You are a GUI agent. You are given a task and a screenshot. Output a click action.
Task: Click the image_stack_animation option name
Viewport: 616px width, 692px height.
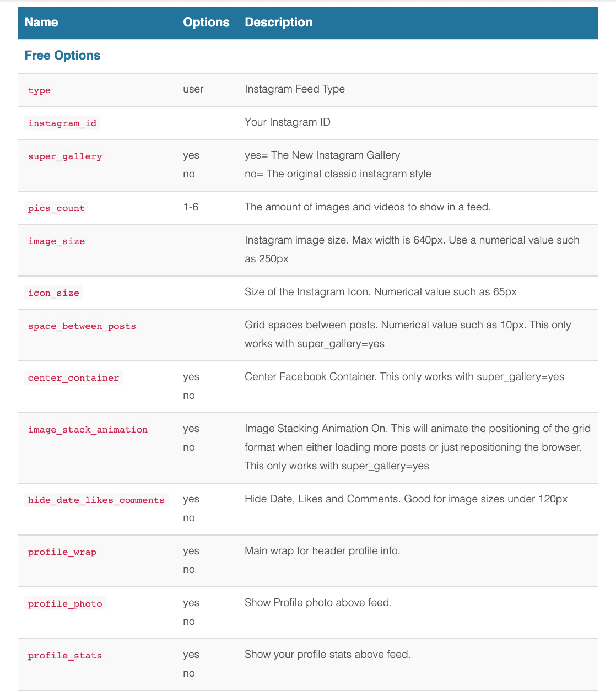tap(88, 430)
